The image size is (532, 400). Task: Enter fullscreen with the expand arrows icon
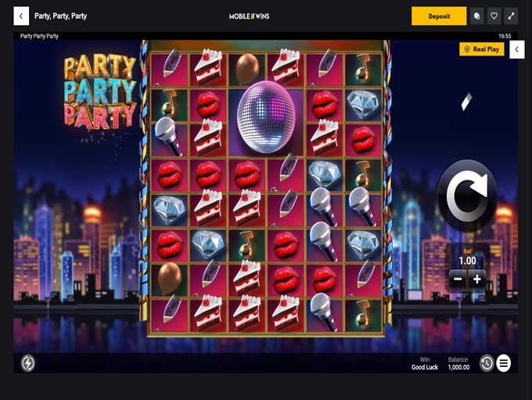(511, 16)
